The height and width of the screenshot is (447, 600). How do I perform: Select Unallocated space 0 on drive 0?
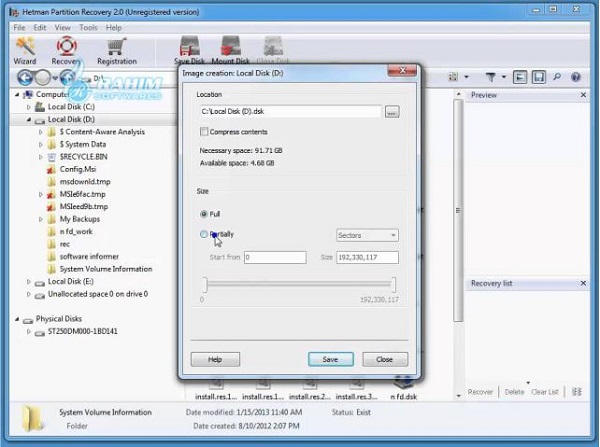point(91,294)
